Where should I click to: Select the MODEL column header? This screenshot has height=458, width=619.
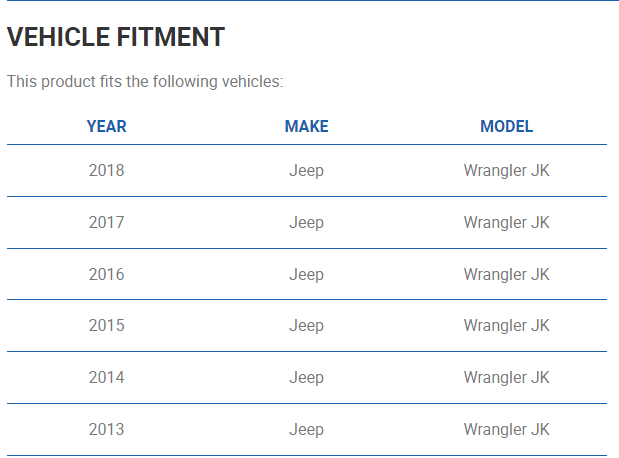pos(506,127)
